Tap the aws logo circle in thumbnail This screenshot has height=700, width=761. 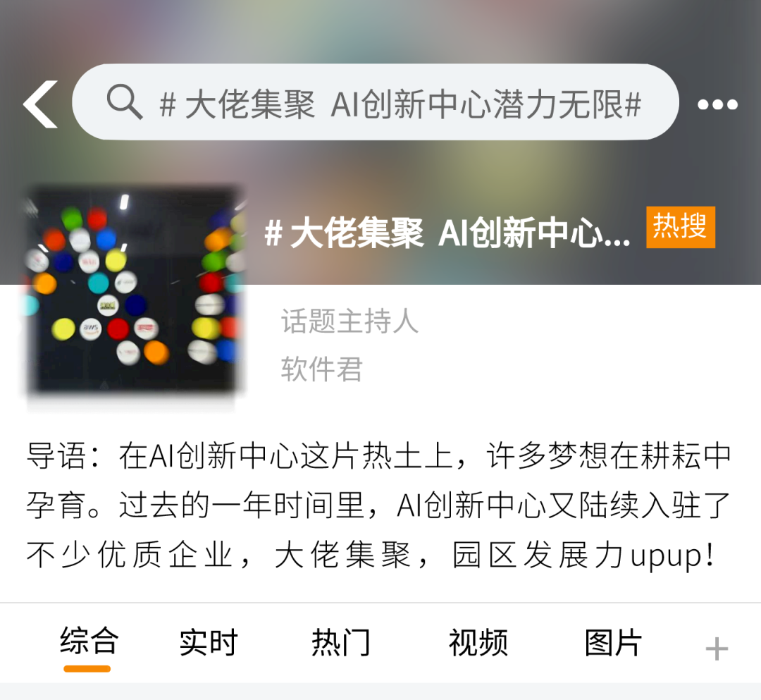coord(90,328)
